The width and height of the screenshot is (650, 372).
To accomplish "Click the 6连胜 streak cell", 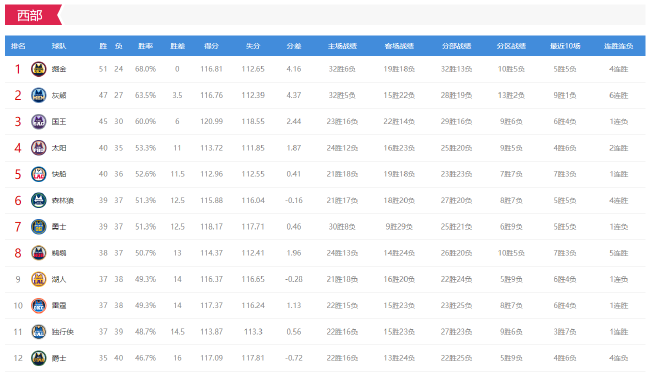I will click(618, 95).
